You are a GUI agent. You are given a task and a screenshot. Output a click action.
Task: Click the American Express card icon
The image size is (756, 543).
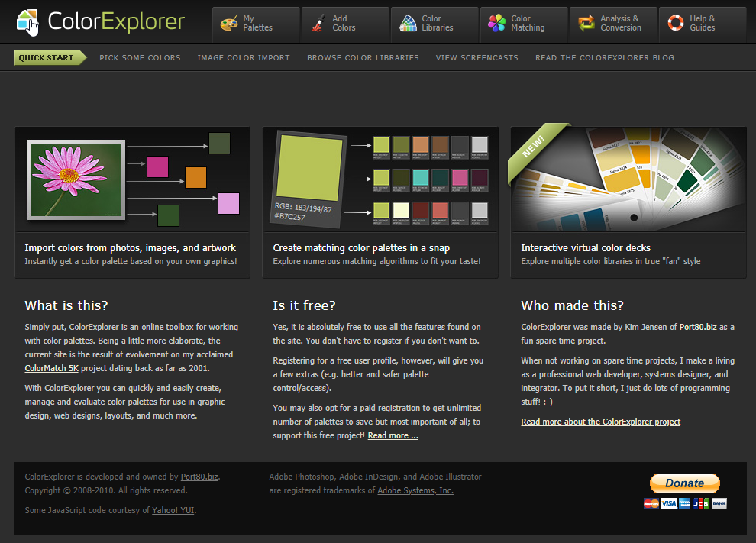(x=684, y=503)
